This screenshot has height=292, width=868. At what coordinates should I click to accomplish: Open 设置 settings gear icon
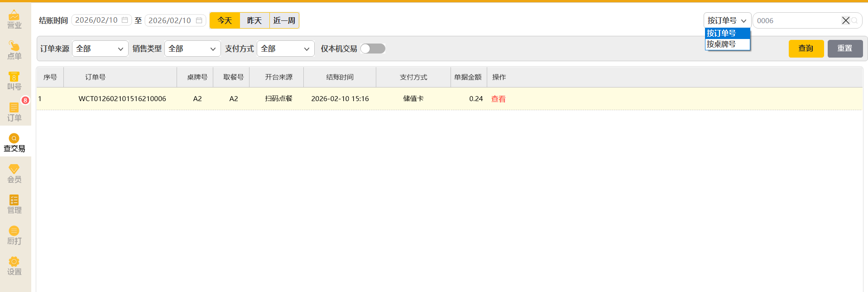pyautogui.click(x=14, y=266)
